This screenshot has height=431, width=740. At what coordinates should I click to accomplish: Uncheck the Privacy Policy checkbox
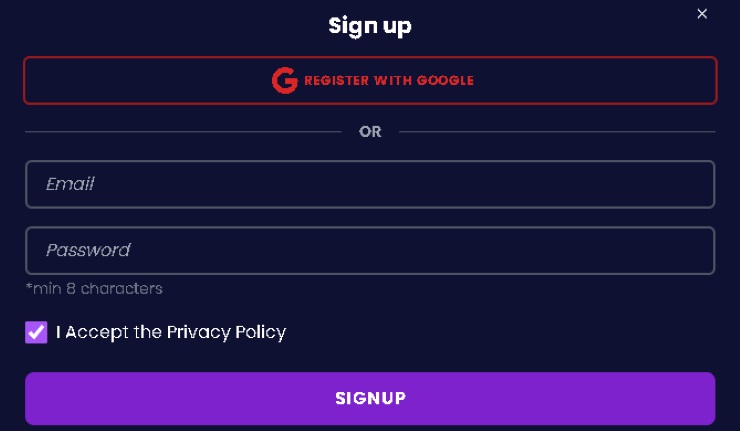(36, 332)
